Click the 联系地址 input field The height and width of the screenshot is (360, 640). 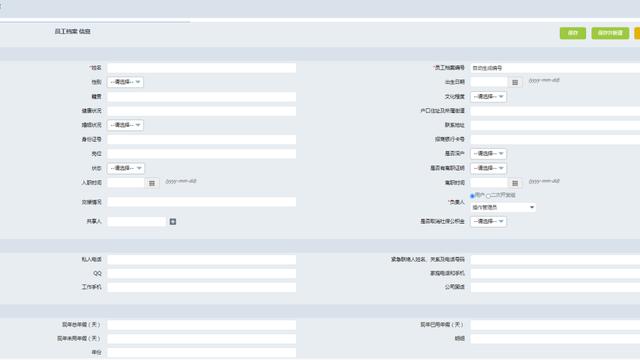[x=555, y=125]
